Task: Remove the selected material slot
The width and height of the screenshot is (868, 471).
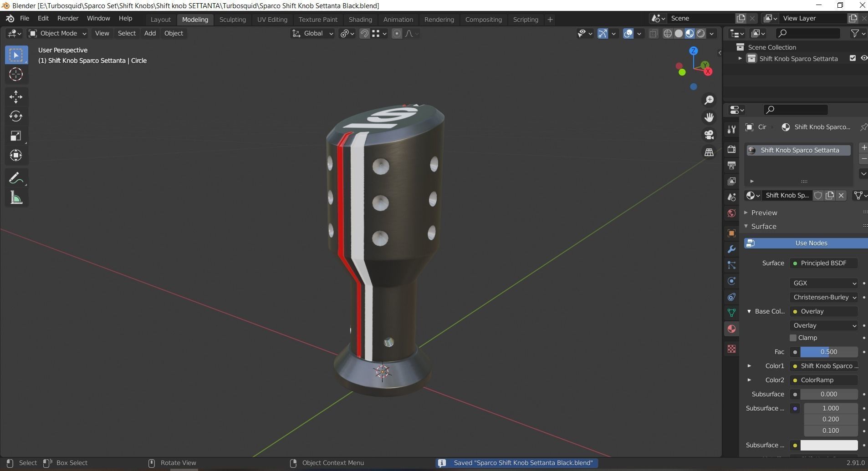Action: coord(863,158)
